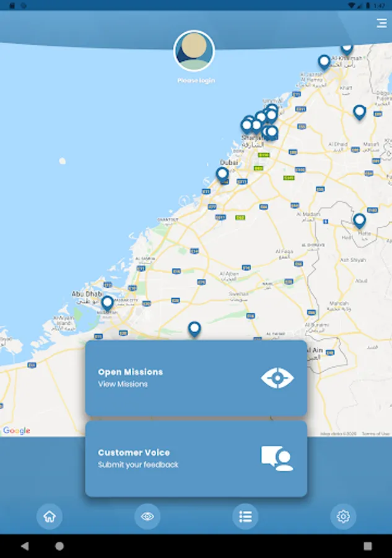
Task: Tap the eye target icon on Open Missions
Action: 277,378
